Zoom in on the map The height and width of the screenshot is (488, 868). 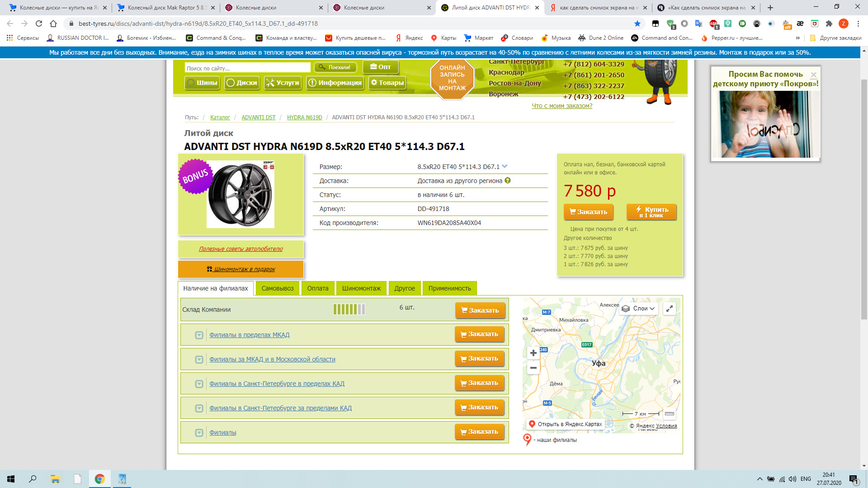[533, 353]
